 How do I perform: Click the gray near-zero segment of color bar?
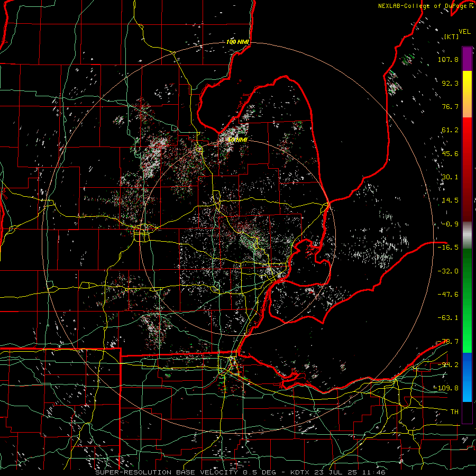tap(467, 235)
